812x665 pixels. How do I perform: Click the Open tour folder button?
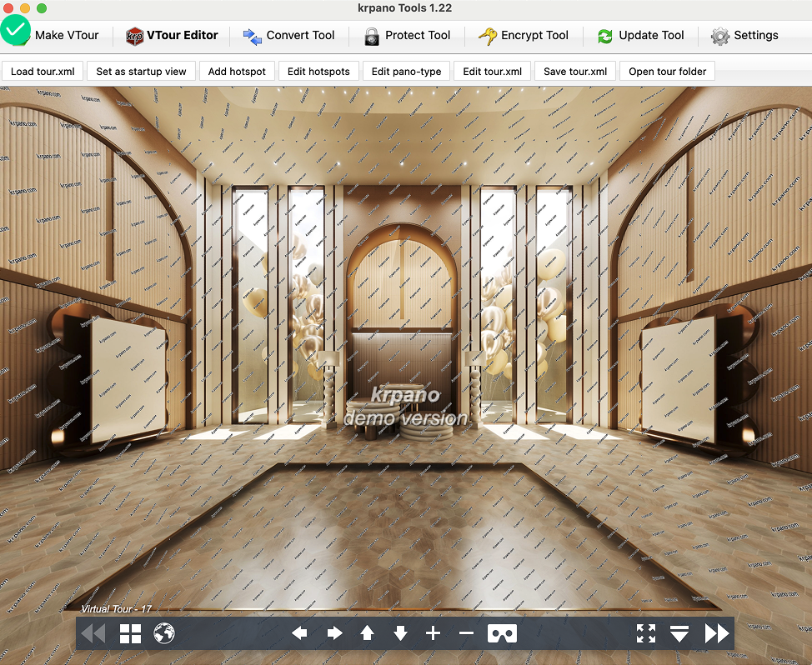pyautogui.click(x=668, y=72)
